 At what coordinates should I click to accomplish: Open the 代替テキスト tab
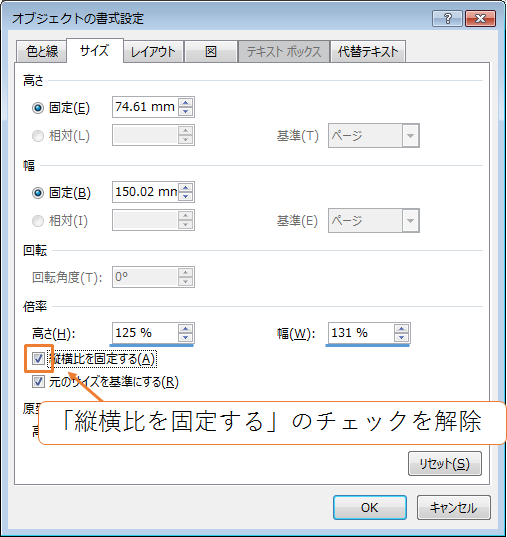[368, 51]
